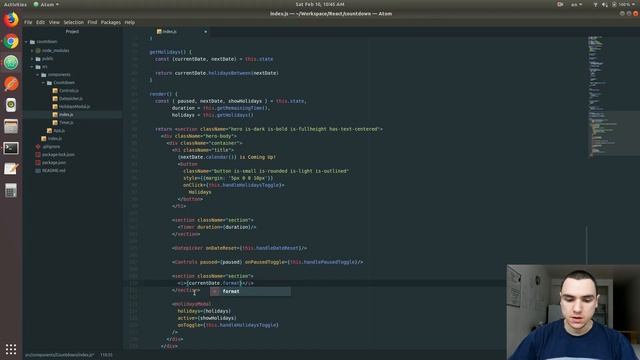
Task: Open the Selection menu
Action: (73, 22)
